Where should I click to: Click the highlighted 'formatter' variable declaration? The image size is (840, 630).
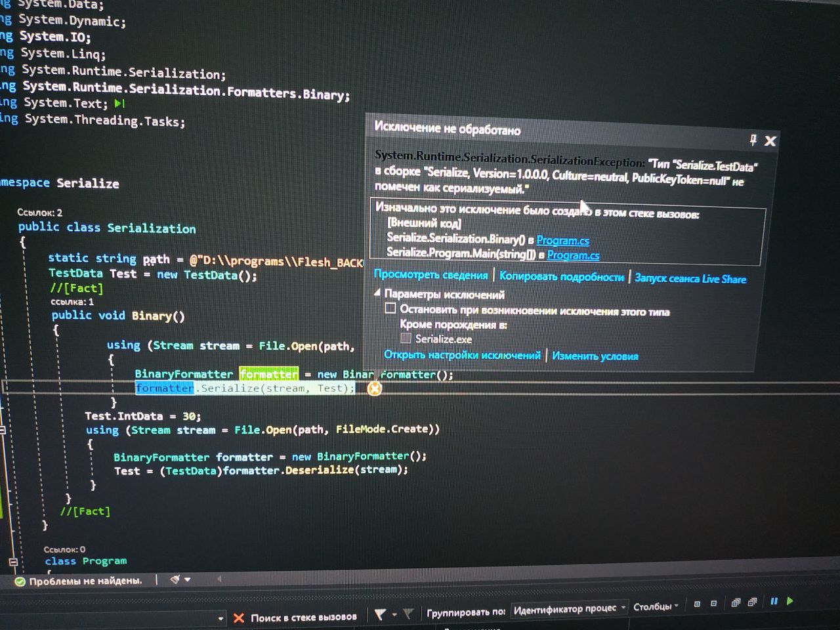pos(268,373)
